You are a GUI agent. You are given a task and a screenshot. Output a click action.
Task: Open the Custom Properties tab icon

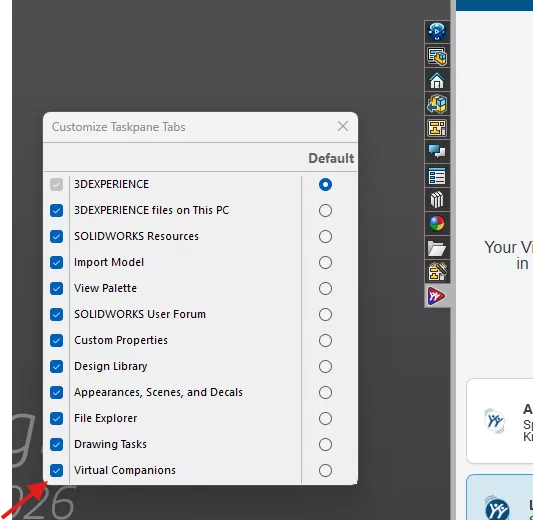click(x=437, y=176)
